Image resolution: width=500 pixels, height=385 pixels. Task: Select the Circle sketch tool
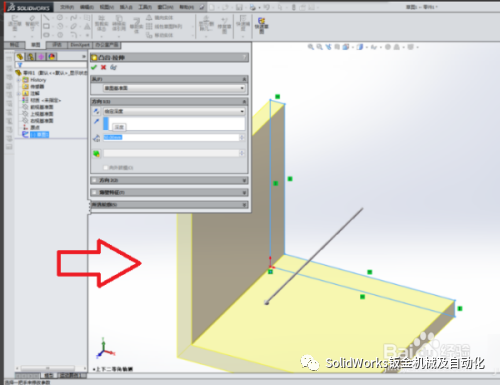(x=60, y=17)
